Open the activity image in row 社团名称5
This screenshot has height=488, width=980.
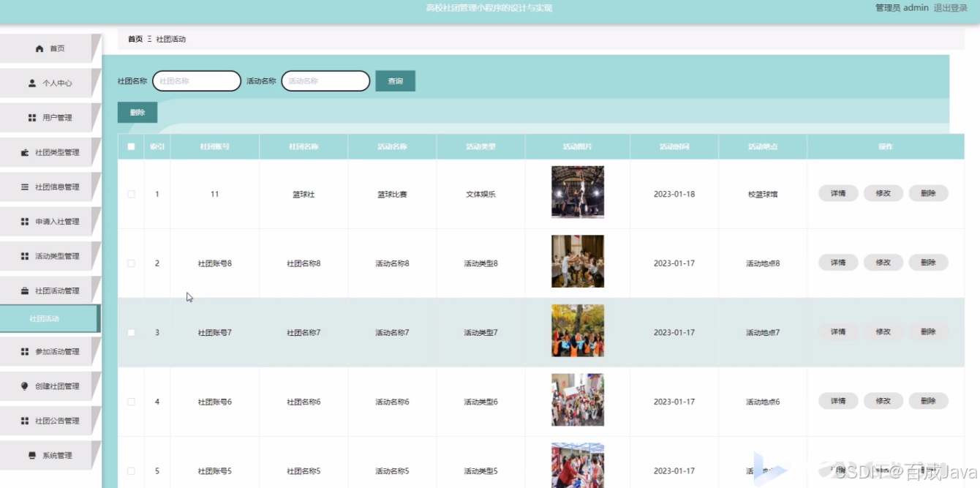pos(578,465)
